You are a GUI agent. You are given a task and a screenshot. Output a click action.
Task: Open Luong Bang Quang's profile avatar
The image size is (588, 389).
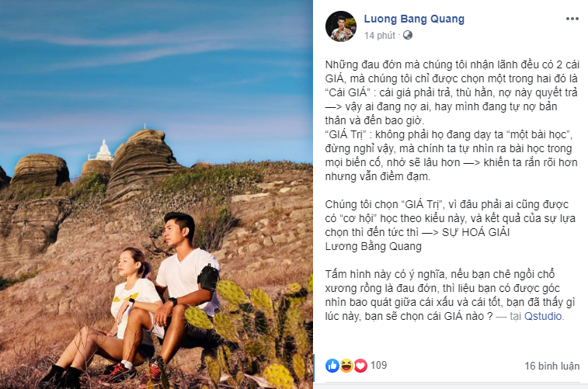point(341,26)
